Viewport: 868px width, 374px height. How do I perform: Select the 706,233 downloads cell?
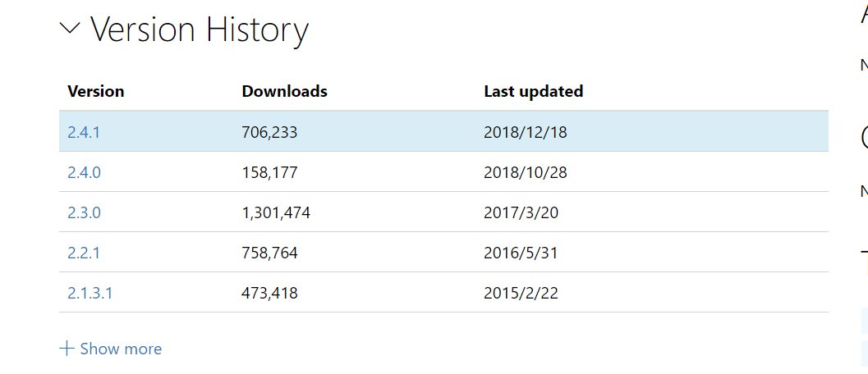point(269,132)
